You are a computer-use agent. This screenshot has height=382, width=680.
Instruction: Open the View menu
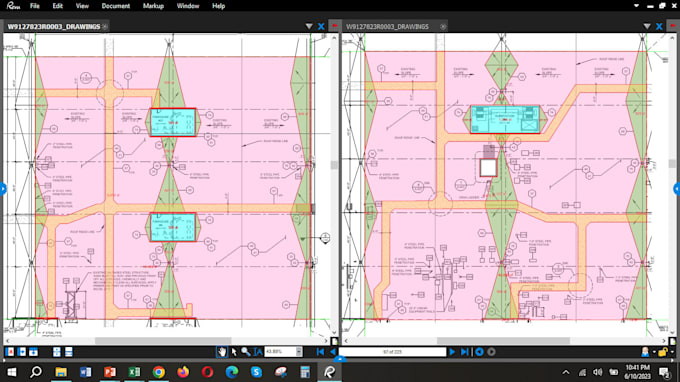coord(82,6)
